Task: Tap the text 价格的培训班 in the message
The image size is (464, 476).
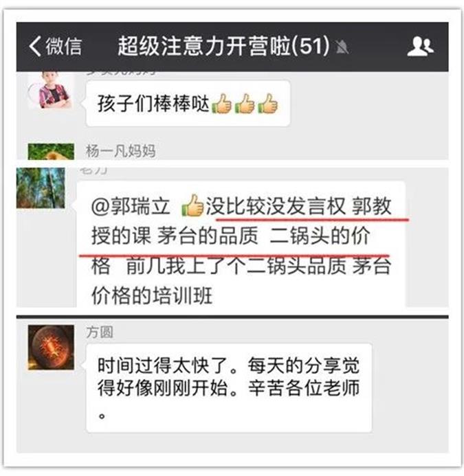Action: (x=152, y=295)
